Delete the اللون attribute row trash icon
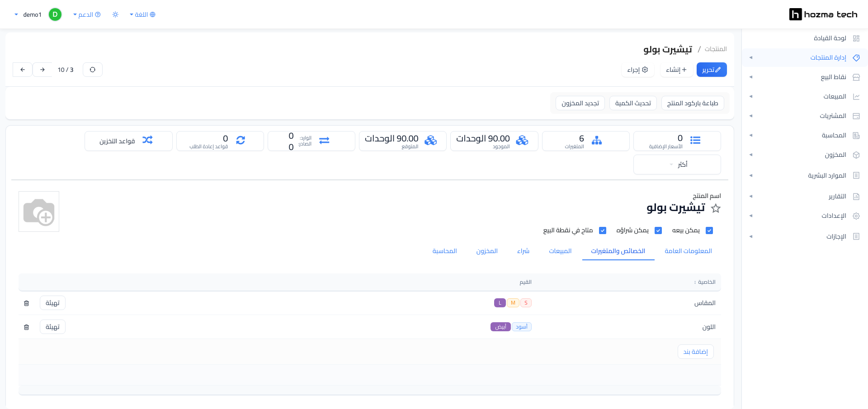Viewport: 868px width, 409px height. [27, 327]
